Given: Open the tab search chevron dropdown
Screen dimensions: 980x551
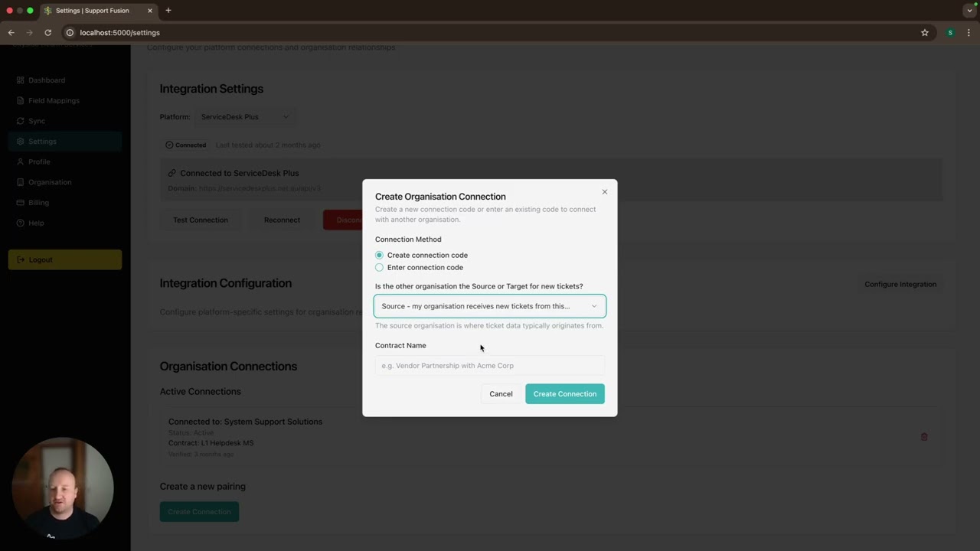Looking at the screenshot, I should (969, 11).
